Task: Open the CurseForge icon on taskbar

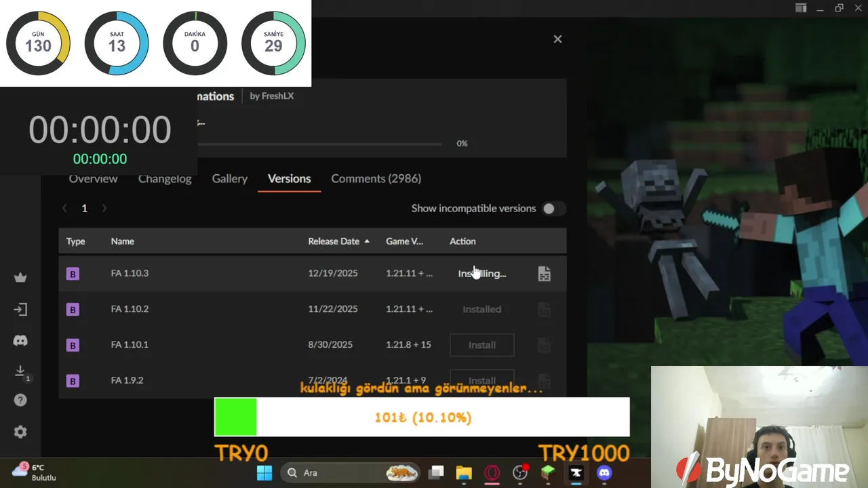Action: click(576, 472)
